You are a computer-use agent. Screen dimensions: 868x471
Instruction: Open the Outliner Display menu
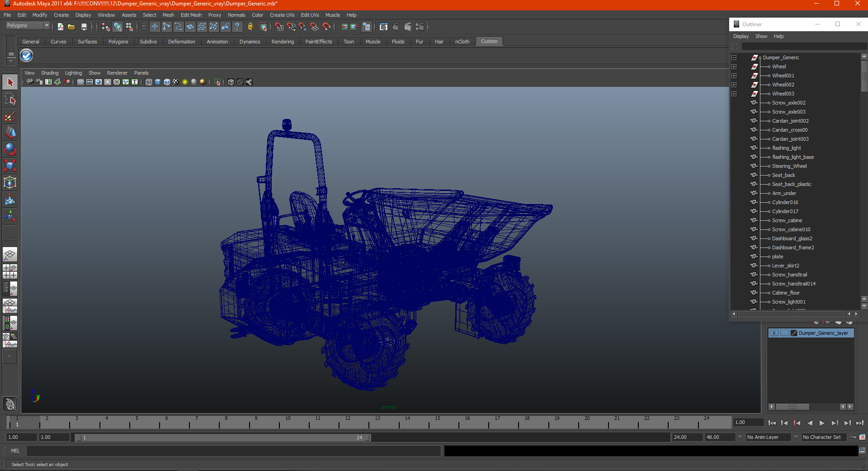pos(741,36)
